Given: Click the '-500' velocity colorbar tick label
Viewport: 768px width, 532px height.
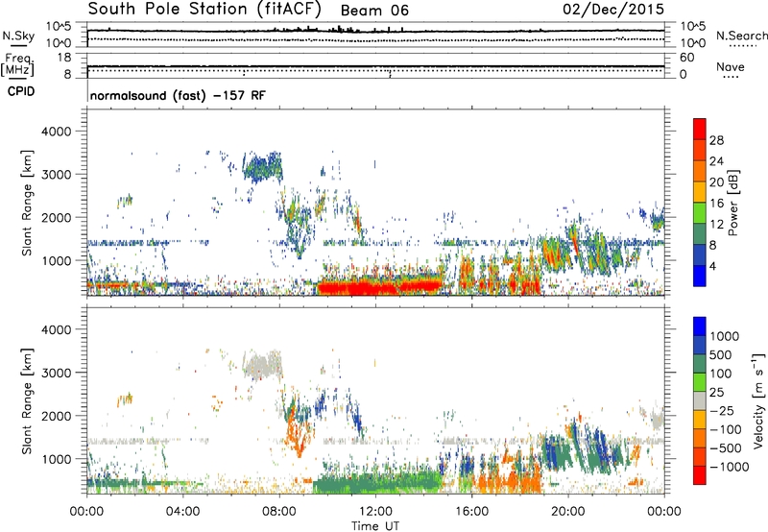Looking at the screenshot, I should (x=725, y=447).
